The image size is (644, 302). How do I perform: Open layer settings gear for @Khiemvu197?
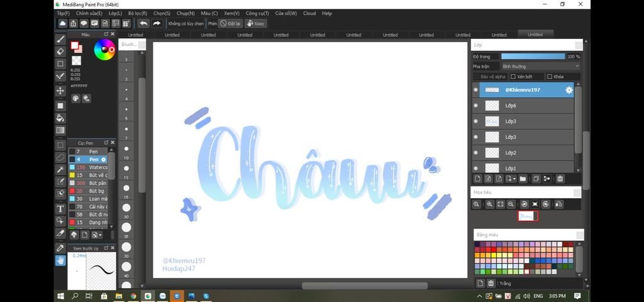tap(569, 90)
